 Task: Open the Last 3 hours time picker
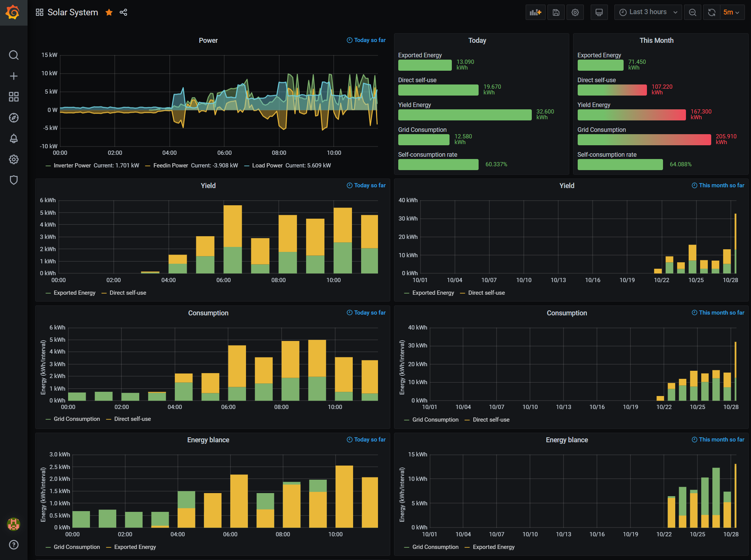648,12
